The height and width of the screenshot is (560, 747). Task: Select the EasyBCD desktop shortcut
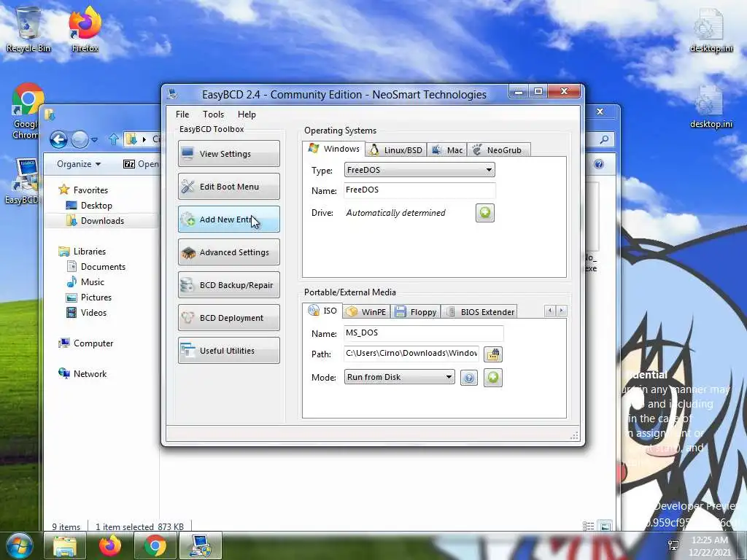(22, 181)
